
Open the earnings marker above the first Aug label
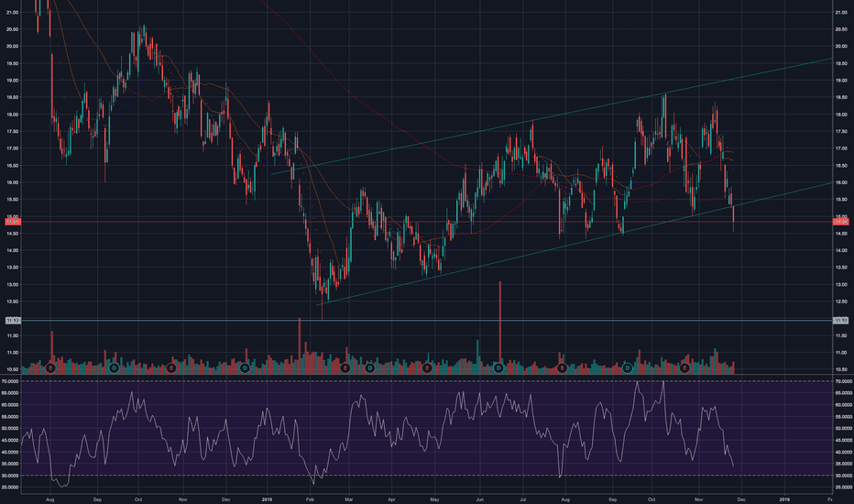[50, 368]
